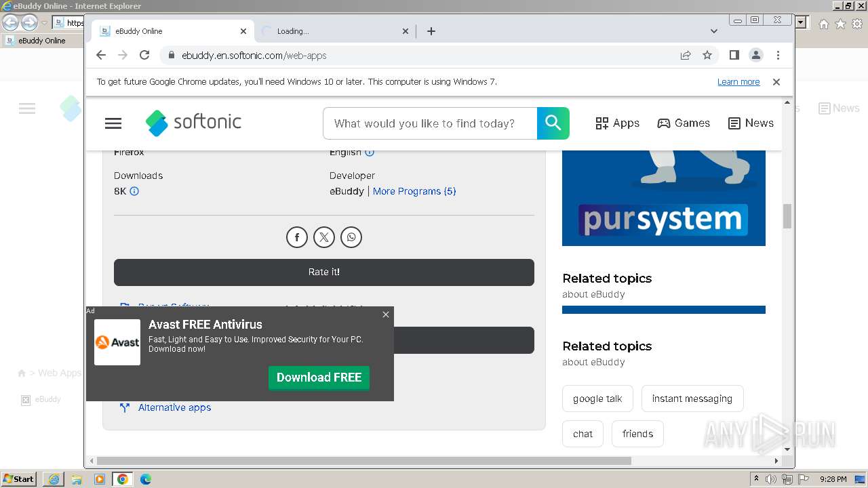Screen dimensions: 868x488
Task: Share this page icon in address bar
Action: pos(686,55)
